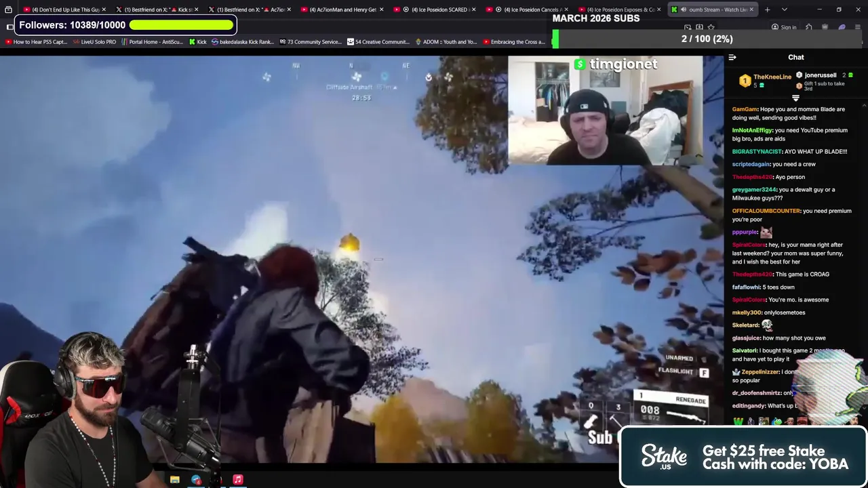This screenshot has width=868, height=488.
Task: Click Skeletard username in chat
Action: coord(745,325)
